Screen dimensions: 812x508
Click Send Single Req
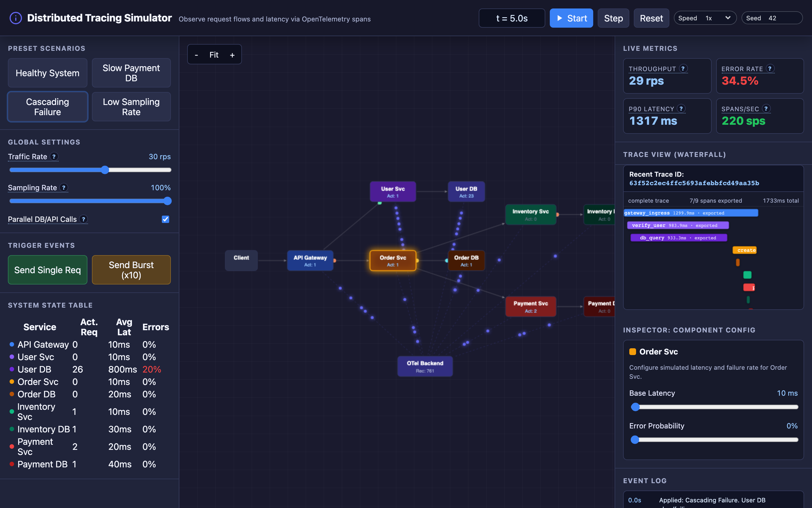coord(48,270)
